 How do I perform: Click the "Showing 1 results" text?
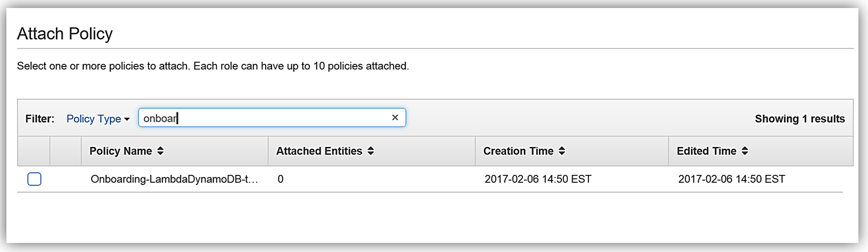click(x=799, y=119)
